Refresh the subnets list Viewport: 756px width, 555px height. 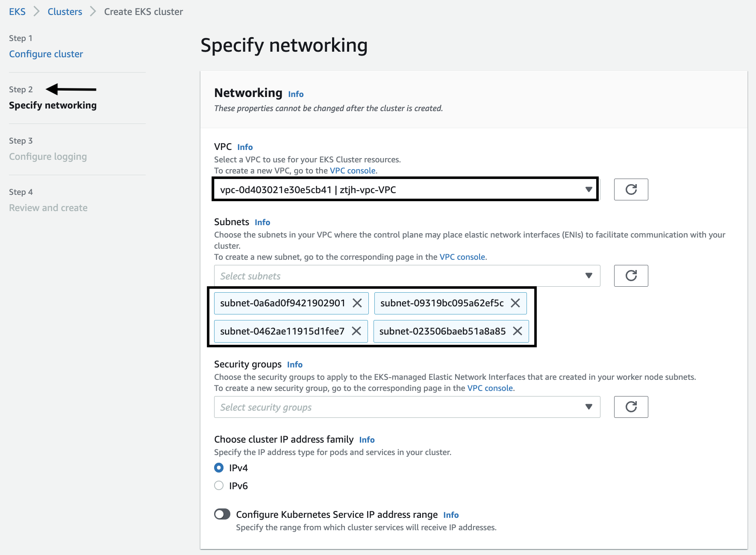(x=631, y=276)
